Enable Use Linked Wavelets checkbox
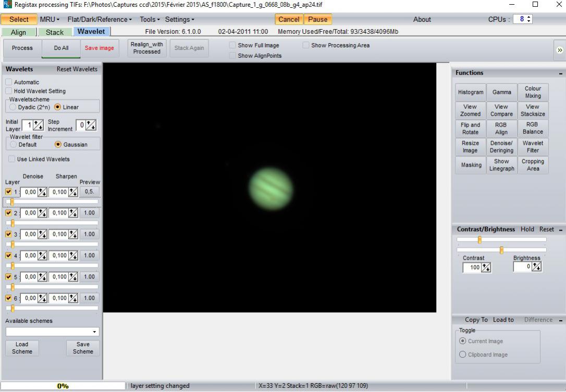The height and width of the screenshot is (392, 566). (x=11, y=159)
